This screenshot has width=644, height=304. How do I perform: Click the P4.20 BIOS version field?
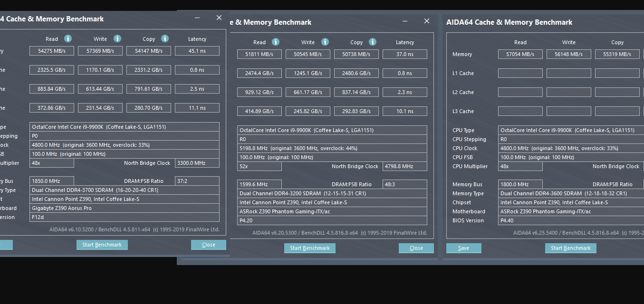[x=332, y=220]
